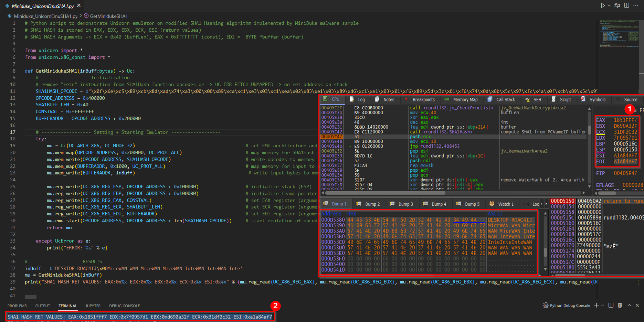Select the call rundll32.SHA1Hash instruction
The height and width of the screenshot is (322, 644).
(x=441, y=132)
